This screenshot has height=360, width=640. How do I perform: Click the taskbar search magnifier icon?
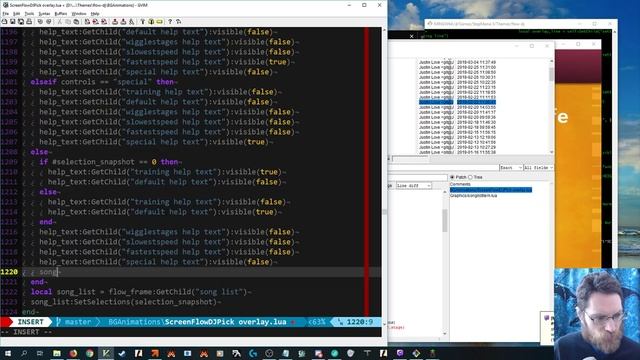24,353
